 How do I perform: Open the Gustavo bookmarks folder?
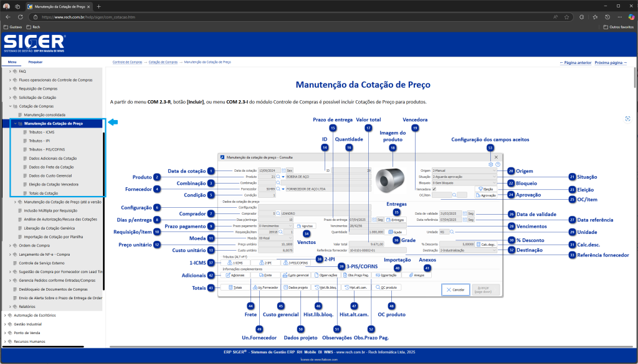[13, 27]
